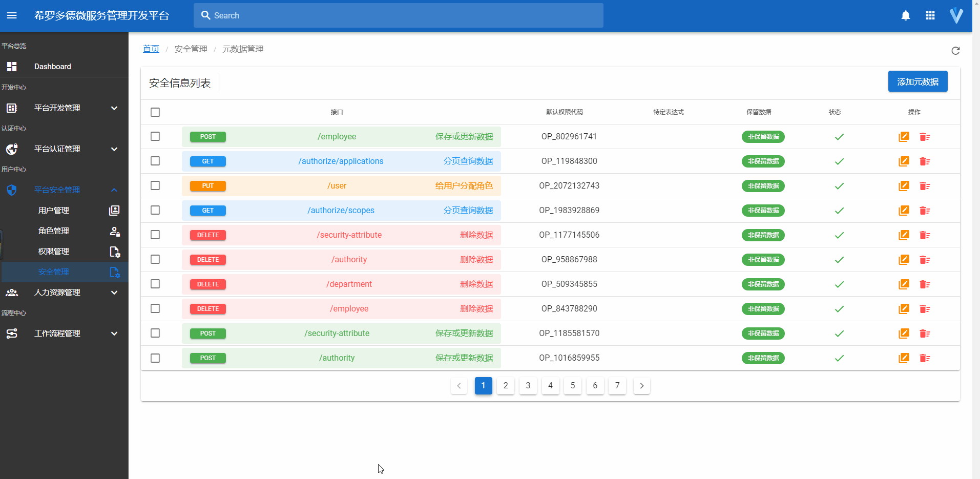Click the 角色管理 role icon in sidebar
Image resolution: width=980 pixels, height=479 pixels.
pyautogui.click(x=114, y=231)
